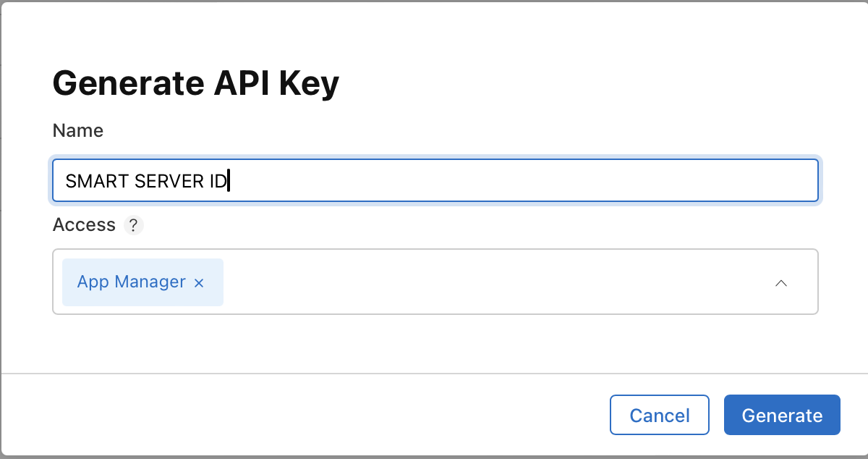
Task: Select the Access label text
Action: coord(83,224)
